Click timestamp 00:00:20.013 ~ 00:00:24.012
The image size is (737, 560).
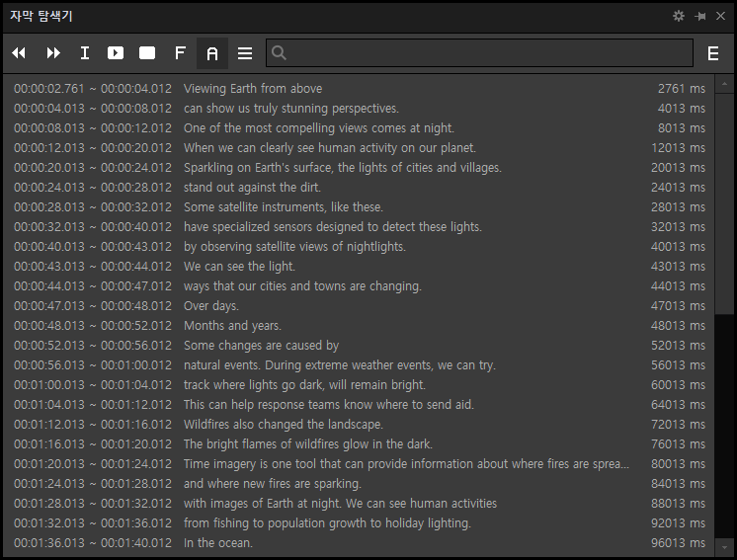93,168
